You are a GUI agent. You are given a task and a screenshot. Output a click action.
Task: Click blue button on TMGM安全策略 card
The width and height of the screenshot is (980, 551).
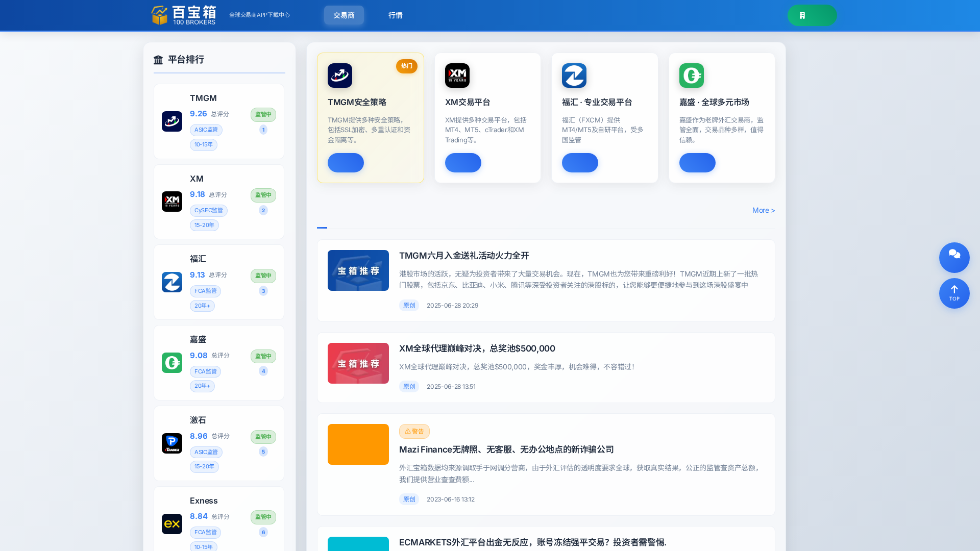click(x=346, y=163)
